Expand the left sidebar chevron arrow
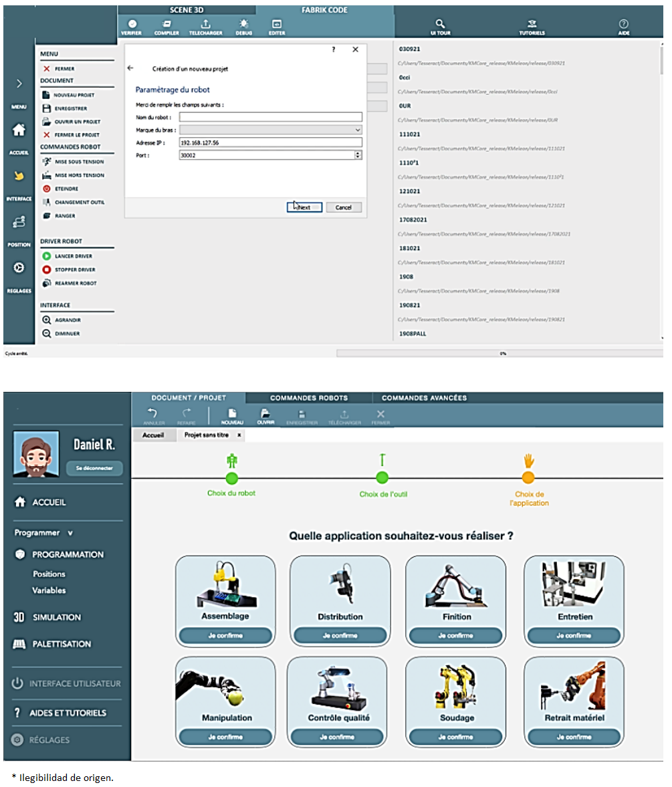The image size is (672, 787). click(19, 84)
